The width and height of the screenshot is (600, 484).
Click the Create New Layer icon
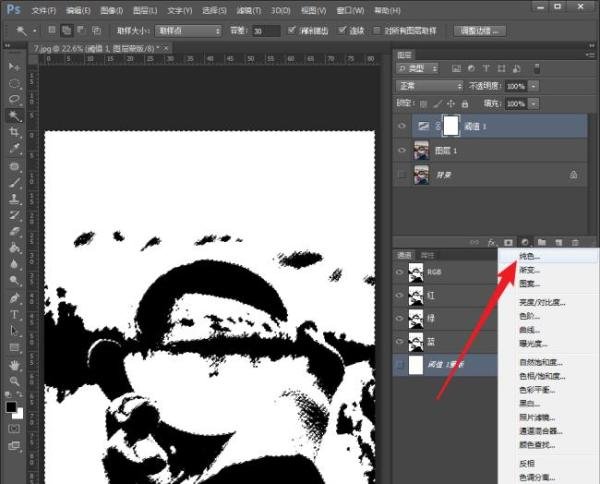point(559,243)
